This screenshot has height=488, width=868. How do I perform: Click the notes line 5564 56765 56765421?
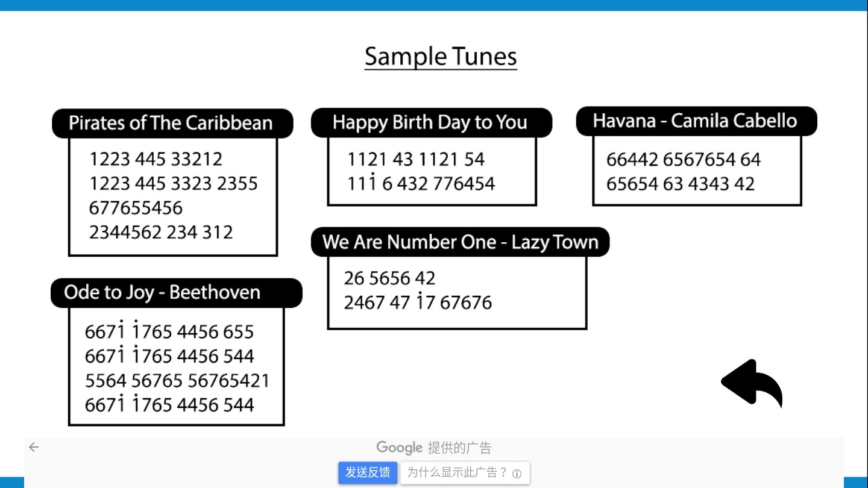pos(177,380)
